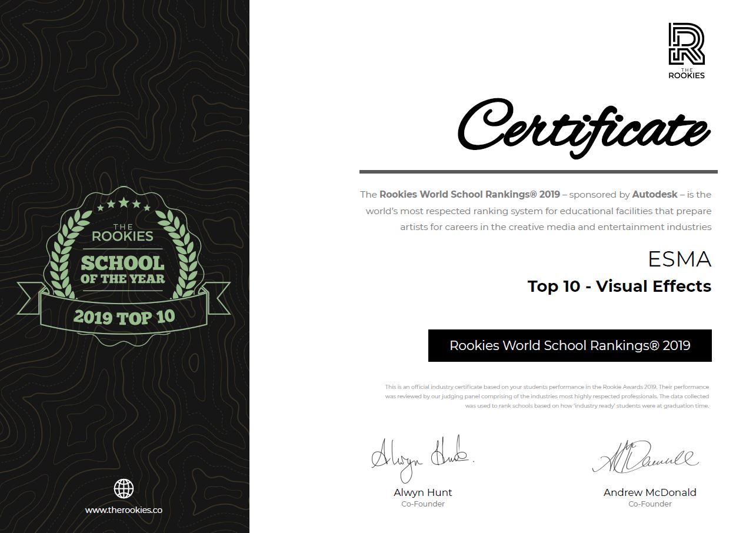Click the five stars on the badge
Viewport: 756px width, 533px height.
pos(124,204)
